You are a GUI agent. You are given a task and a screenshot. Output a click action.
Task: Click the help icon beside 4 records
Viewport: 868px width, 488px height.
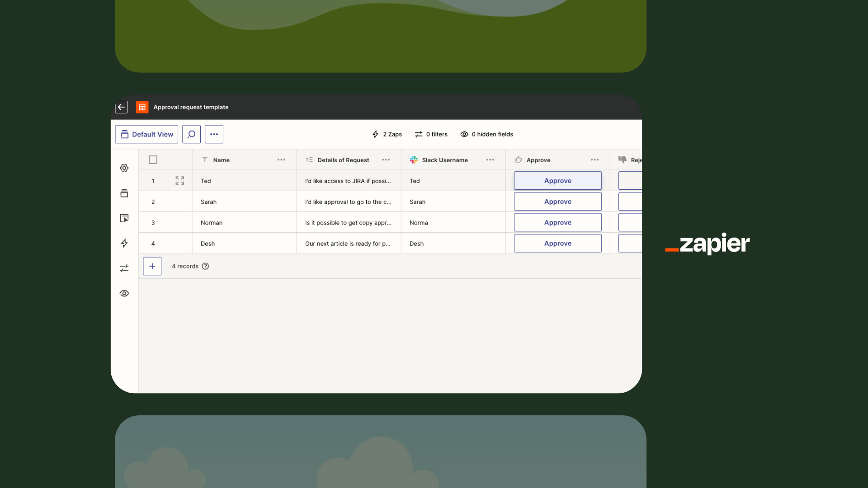coord(206,266)
